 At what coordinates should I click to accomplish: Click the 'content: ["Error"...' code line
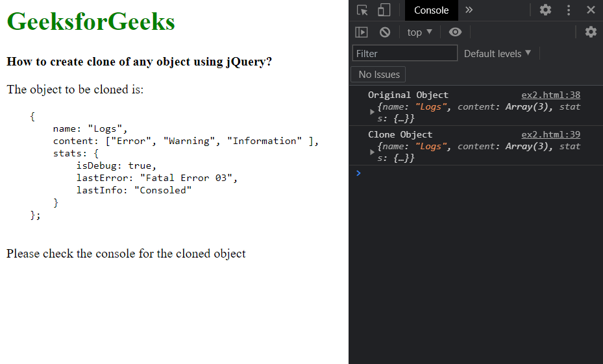point(186,141)
